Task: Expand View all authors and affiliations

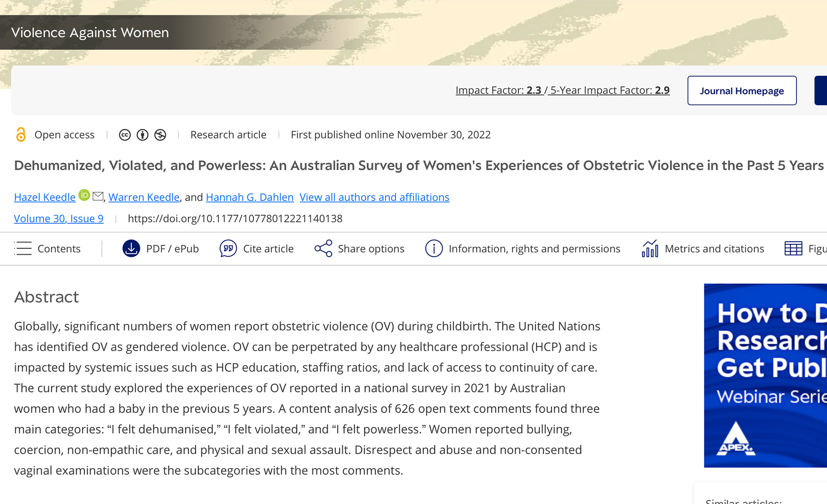Action: [x=374, y=197]
